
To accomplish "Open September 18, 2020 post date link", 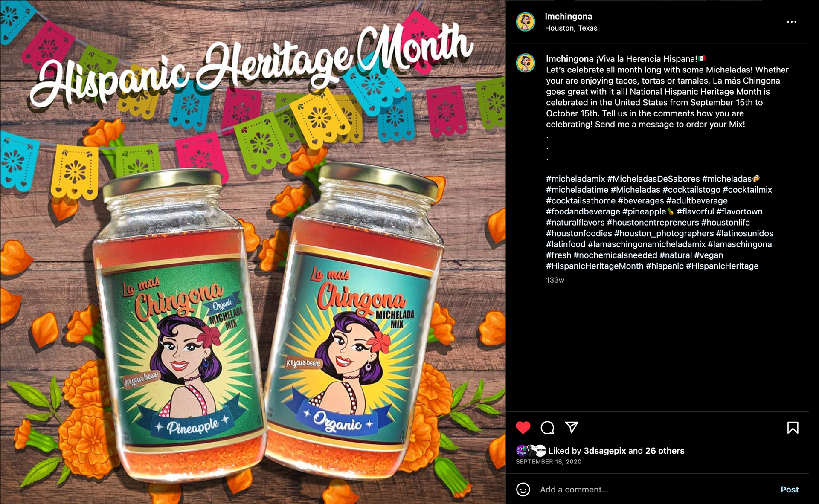I will point(549,462).
